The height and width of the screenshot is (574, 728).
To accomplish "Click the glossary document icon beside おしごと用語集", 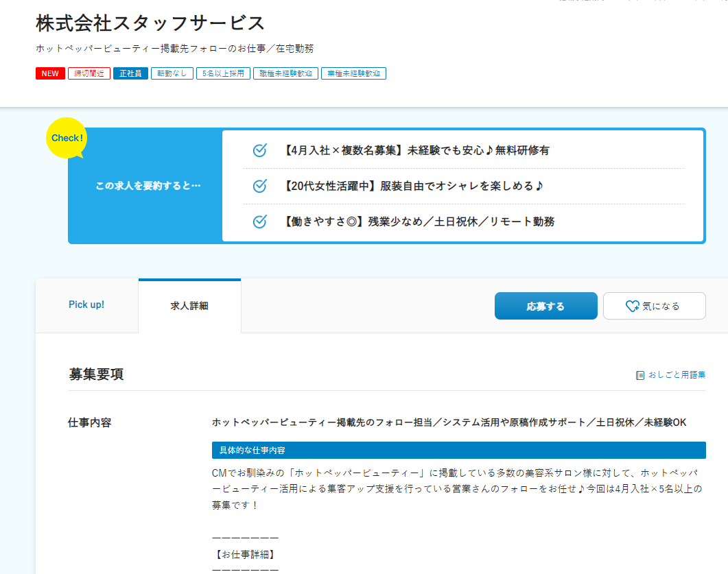I will click(x=639, y=375).
